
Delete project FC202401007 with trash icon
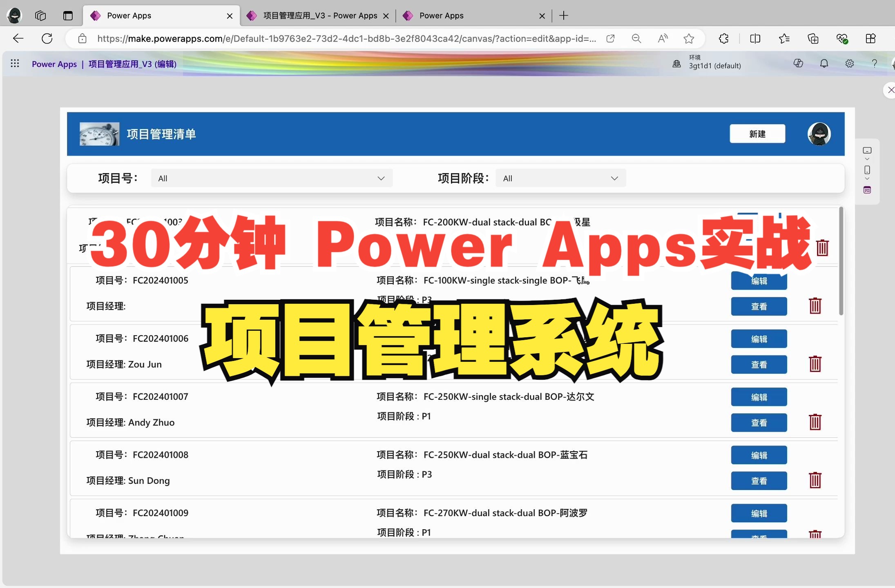pyautogui.click(x=815, y=422)
